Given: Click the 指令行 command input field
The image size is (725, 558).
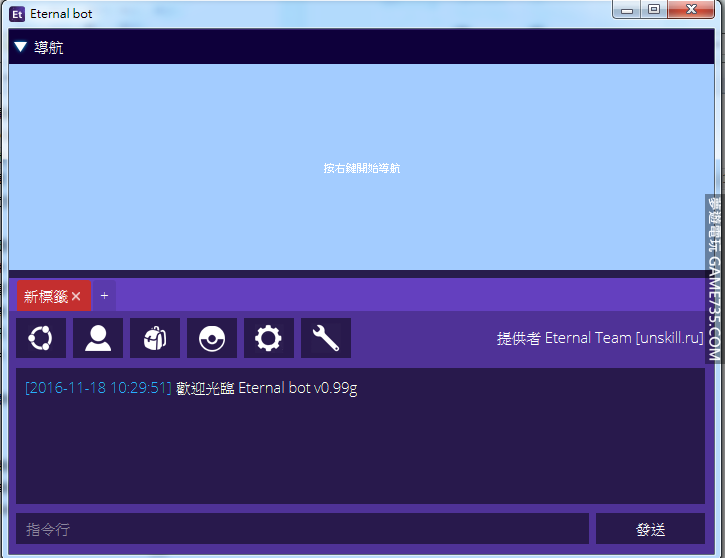Looking at the screenshot, I should point(302,528).
